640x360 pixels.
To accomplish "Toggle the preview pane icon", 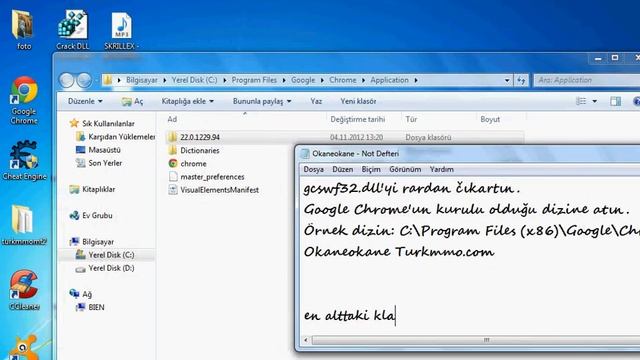I will coord(616,101).
